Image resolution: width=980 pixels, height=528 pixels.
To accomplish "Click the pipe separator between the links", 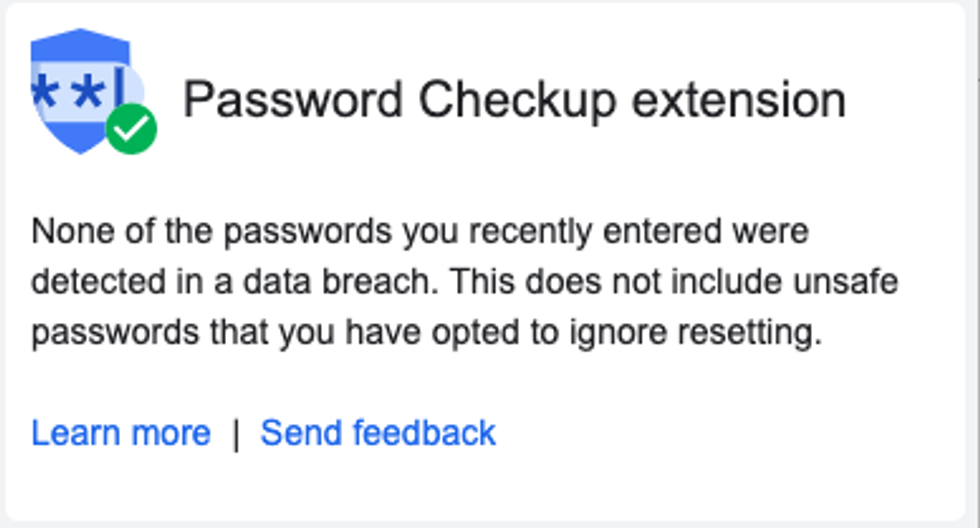I will point(236,434).
